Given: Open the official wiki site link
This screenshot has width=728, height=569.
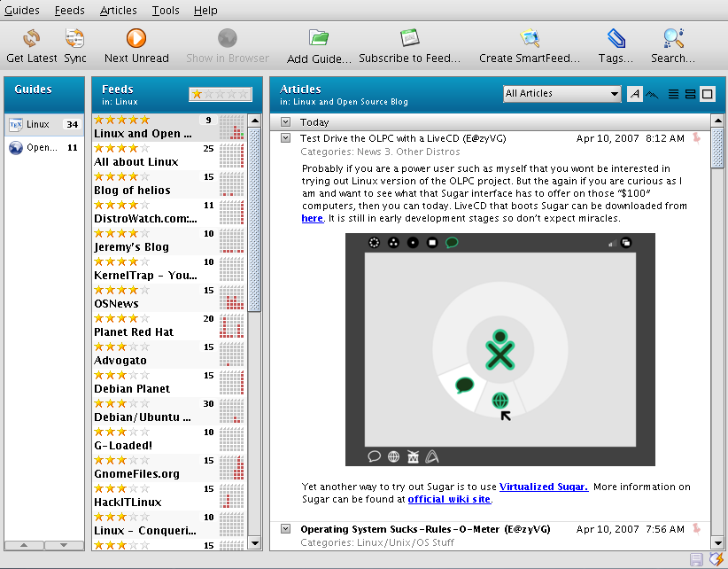Looking at the screenshot, I should tap(449, 499).
